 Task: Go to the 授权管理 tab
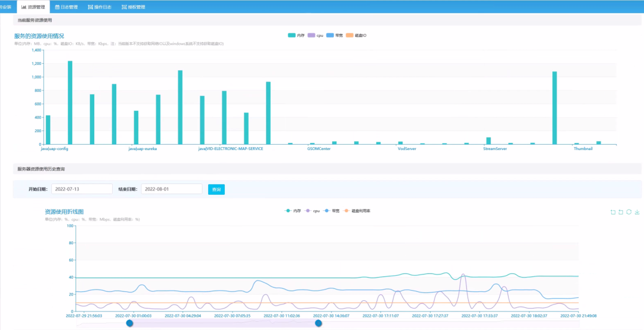[133, 7]
